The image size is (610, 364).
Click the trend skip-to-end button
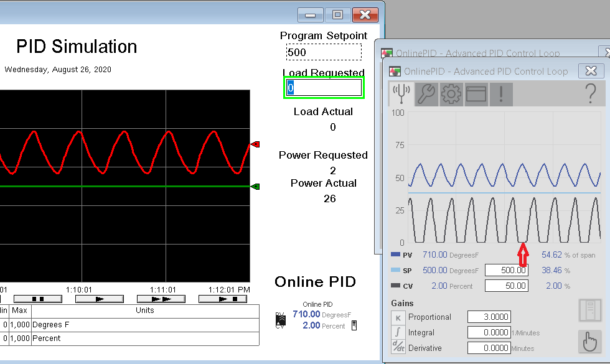tap(223, 299)
